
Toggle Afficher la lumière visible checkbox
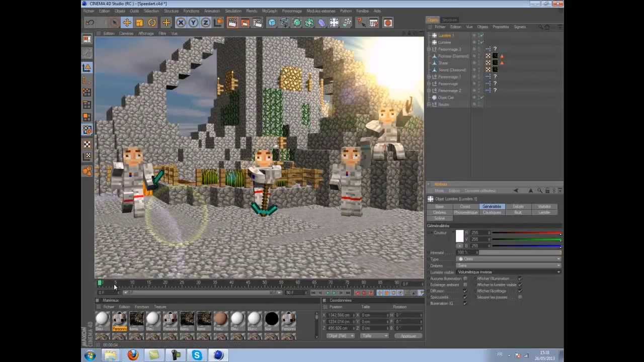pyautogui.click(x=520, y=285)
